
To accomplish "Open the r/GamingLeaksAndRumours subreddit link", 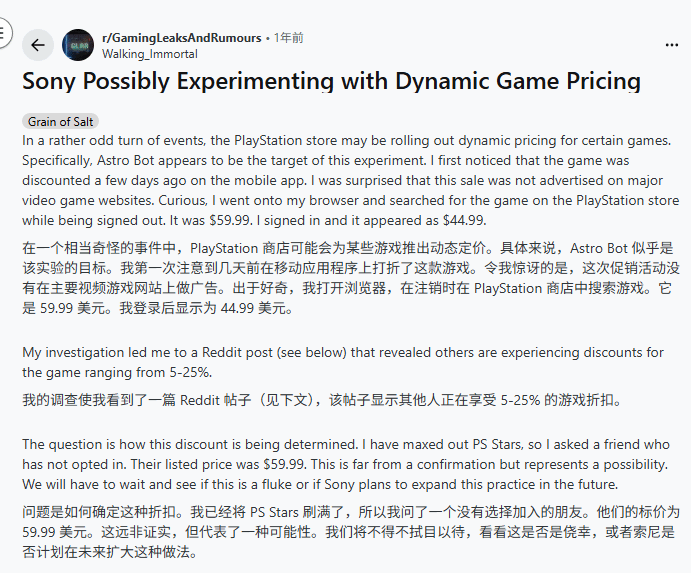I will (181, 37).
